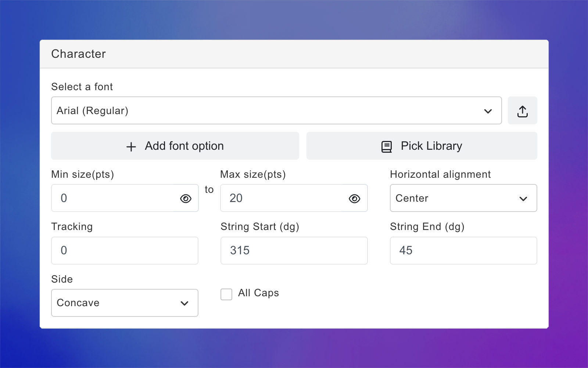This screenshot has height=368, width=588.
Task: Enable the All Caps checkbox
Action: click(x=226, y=294)
